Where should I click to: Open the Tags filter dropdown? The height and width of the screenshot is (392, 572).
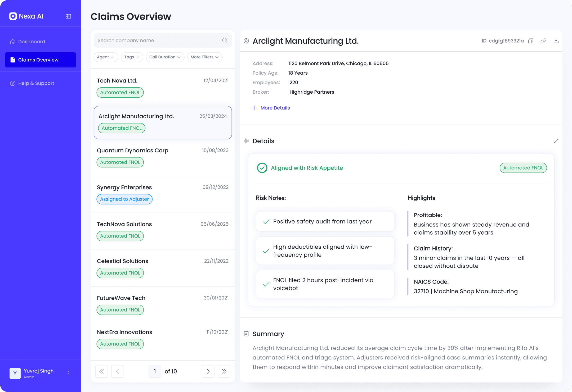(x=132, y=57)
